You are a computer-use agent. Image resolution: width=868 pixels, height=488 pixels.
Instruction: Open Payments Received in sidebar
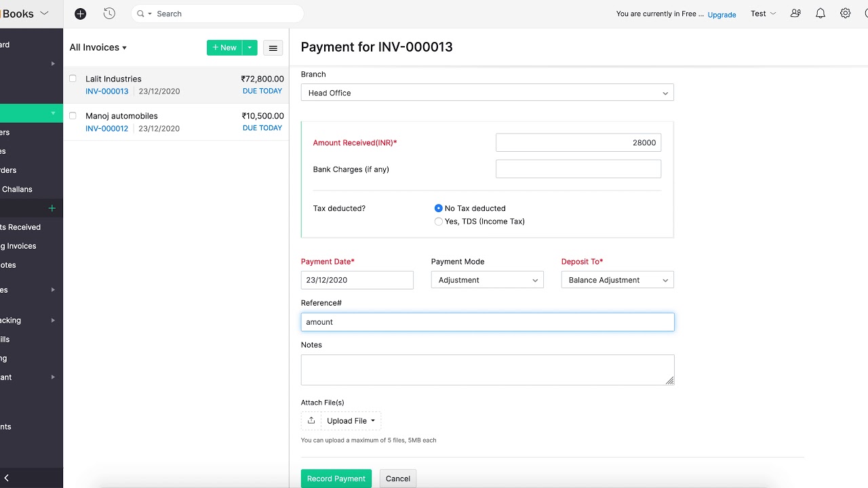20,227
